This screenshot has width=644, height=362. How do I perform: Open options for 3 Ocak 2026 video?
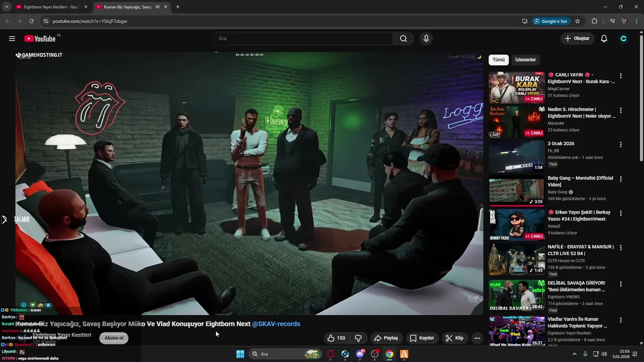620,144
